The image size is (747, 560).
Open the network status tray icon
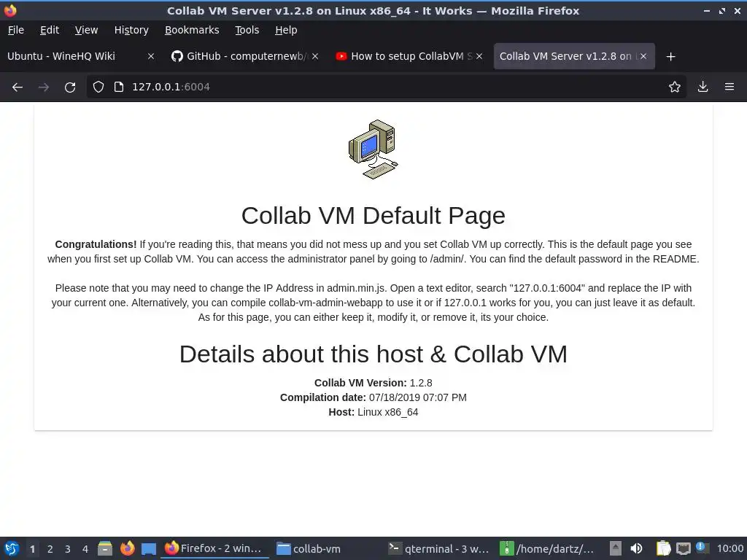pos(683,548)
